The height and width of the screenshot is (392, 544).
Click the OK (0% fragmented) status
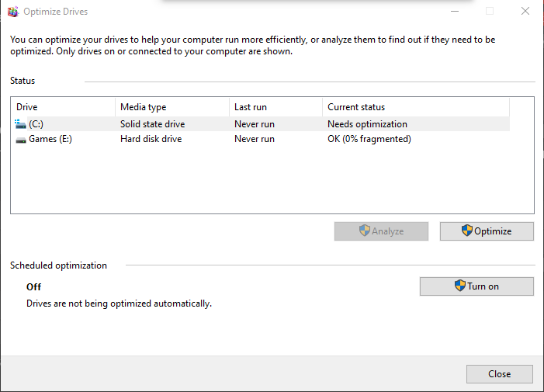pos(369,139)
